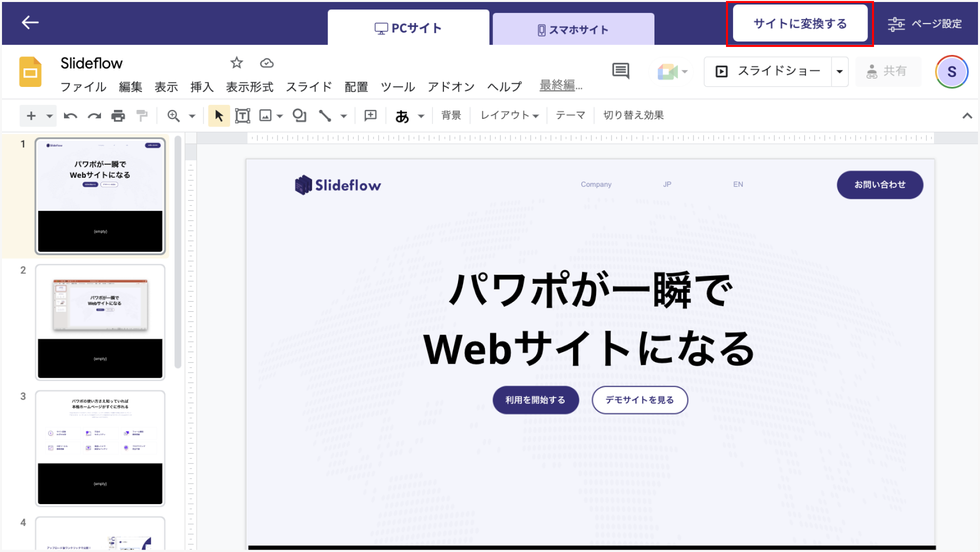
Task: Click the 背景 background toolbar button
Action: pos(451,115)
